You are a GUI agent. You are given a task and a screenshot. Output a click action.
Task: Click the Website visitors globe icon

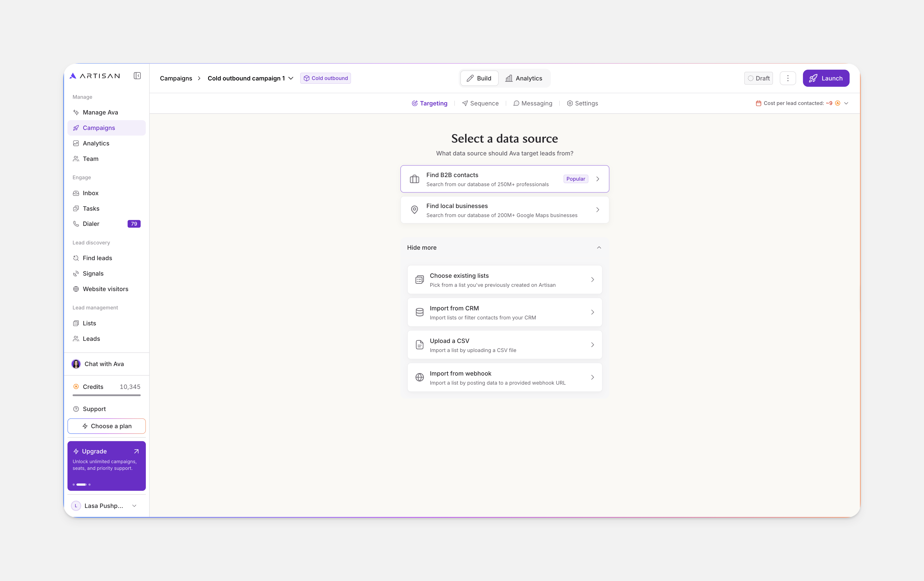[x=76, y=289]
